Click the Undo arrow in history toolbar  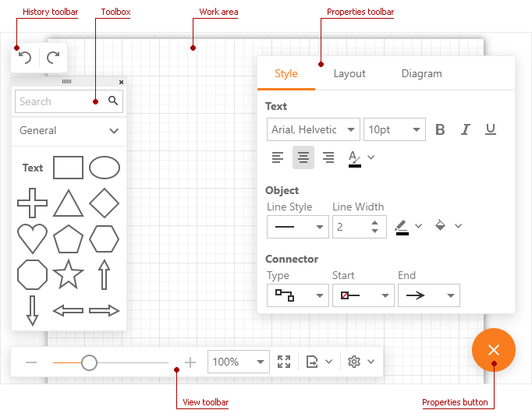click(x=25, y=58)
